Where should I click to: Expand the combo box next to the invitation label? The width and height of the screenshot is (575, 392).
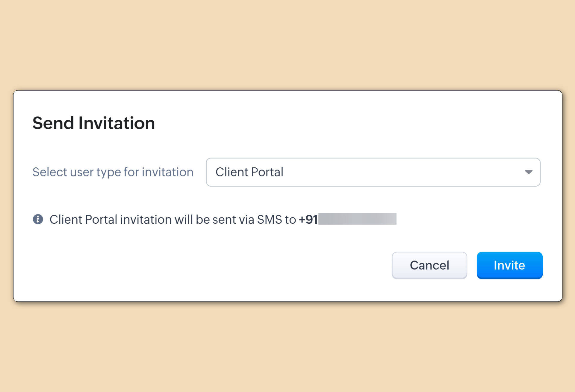pyautogui.click(x=373, y=172)
